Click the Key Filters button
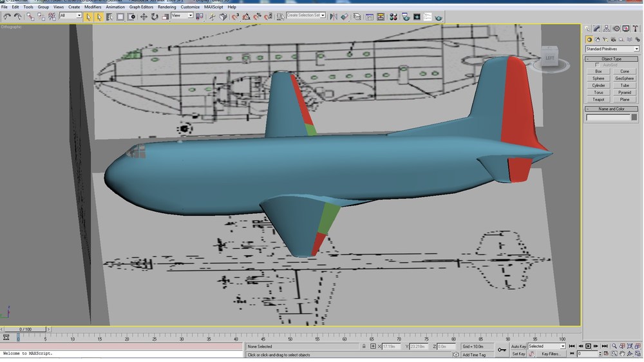The image size is (644, 362). point(551,354)
